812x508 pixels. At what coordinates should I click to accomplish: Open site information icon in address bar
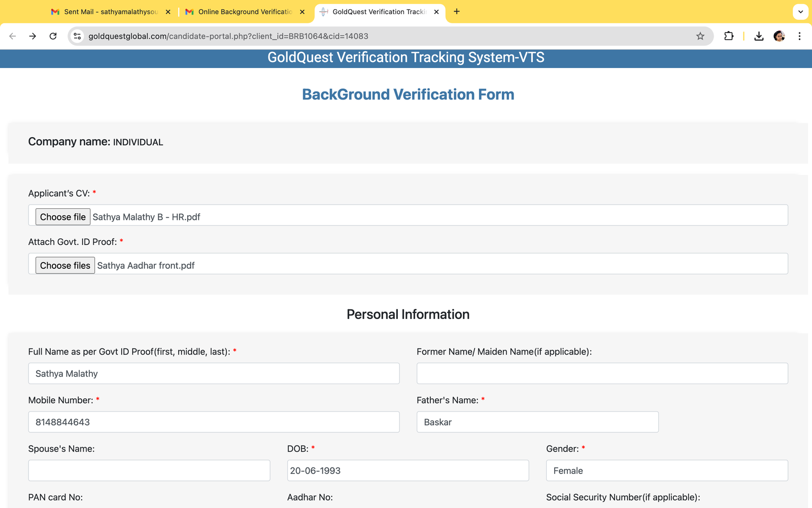click(x=77, y=36)
